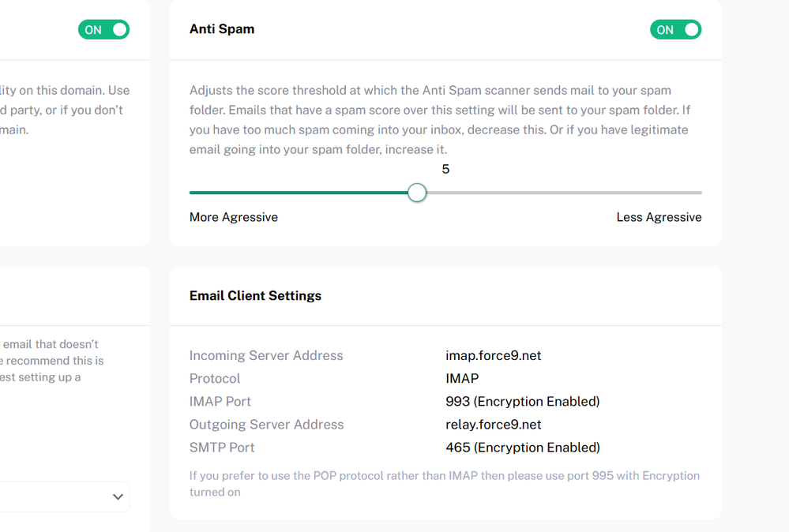Select the imap.force9.net incoming server address
This screenshot has height=532, width=789.
point(494,356)
